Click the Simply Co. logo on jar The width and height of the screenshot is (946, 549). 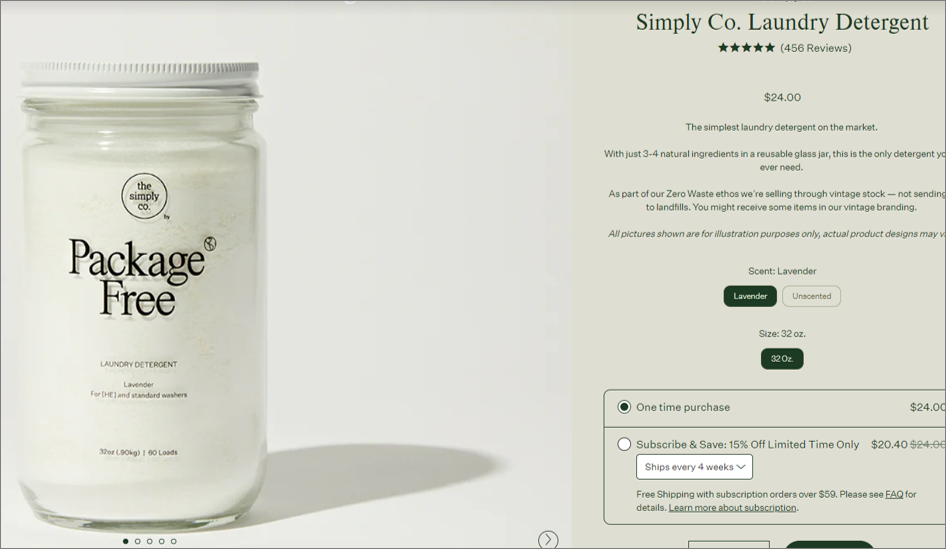[144, 196]
